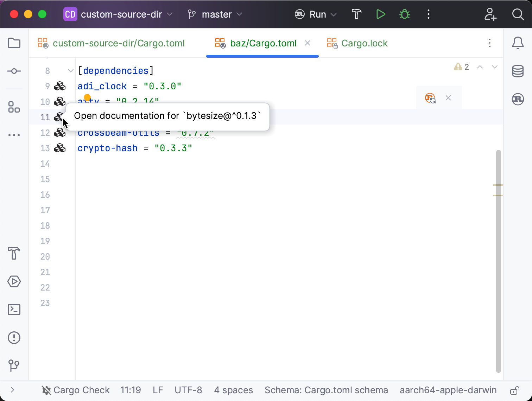Screen dimensions: 532x401
Task: Switch to the Cargo.lock tab
Action: [x=364, y=43]
